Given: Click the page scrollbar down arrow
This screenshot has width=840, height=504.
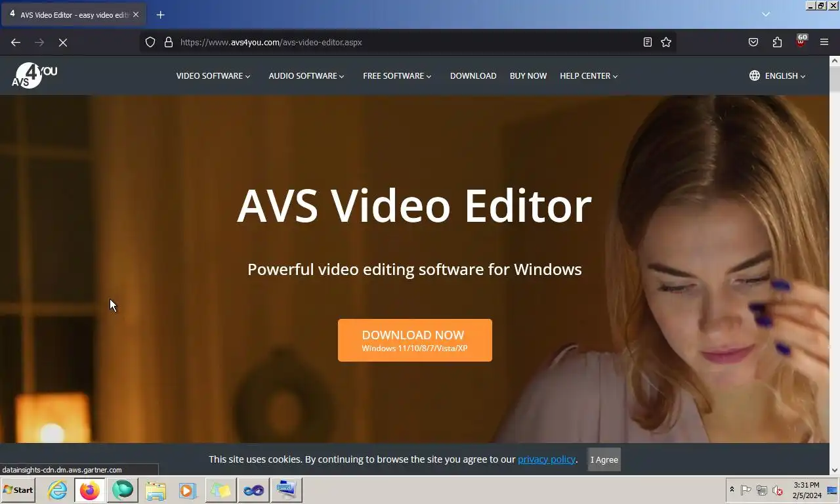Looking at the screenshot, I should coord(835,470).
